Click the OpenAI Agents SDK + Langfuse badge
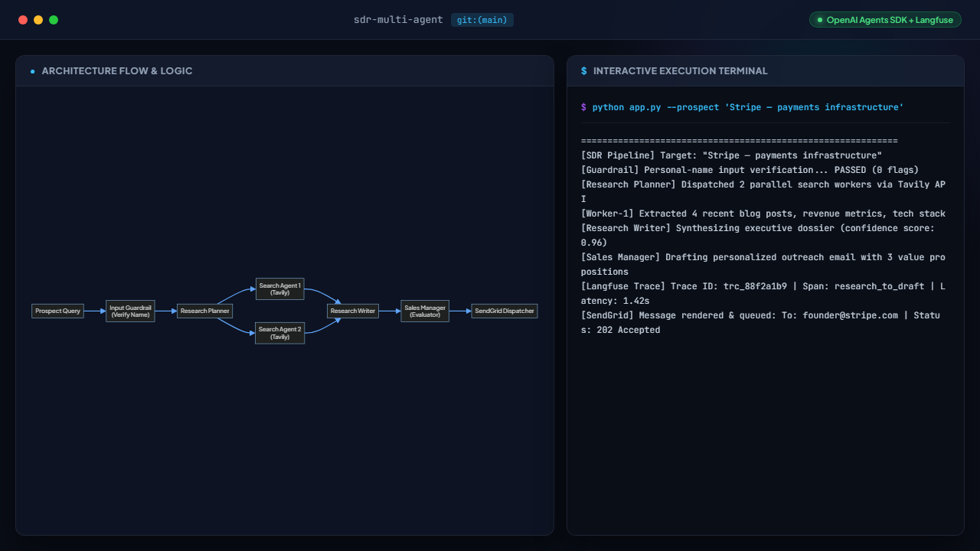980x551 pixels. tap(885, 20)
